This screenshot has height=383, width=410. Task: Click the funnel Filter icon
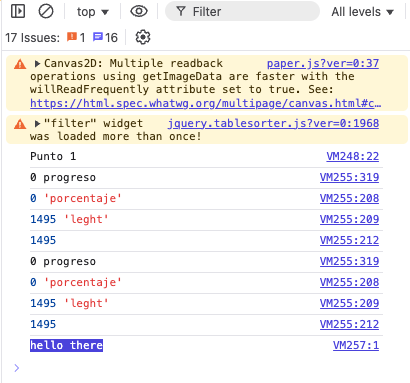[x=181, y=12]
